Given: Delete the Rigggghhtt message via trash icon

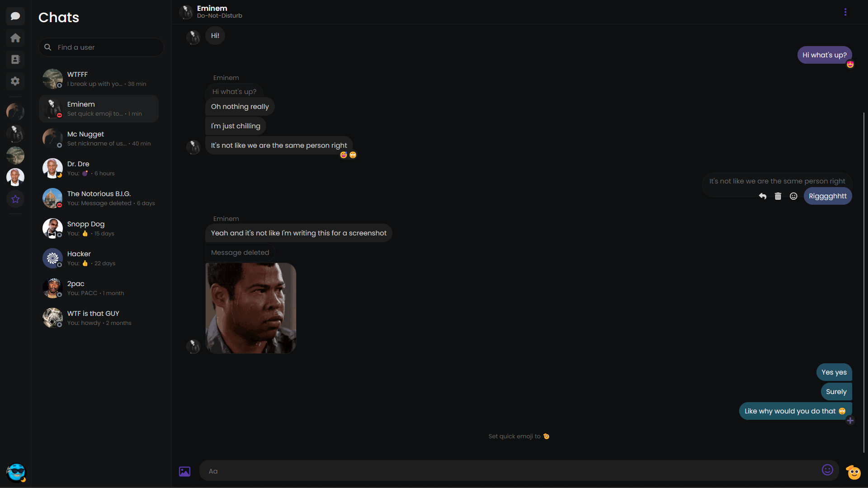Looking at the screenshot, I should 778,196.
